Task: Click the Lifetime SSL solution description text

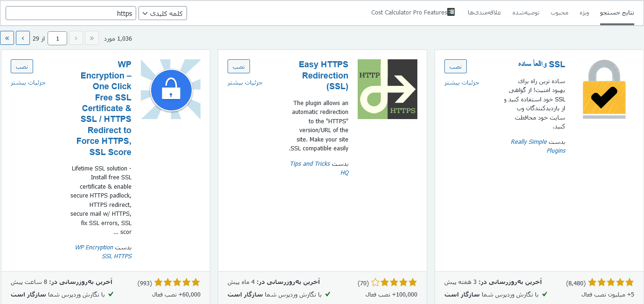Action: coord(101,200)
